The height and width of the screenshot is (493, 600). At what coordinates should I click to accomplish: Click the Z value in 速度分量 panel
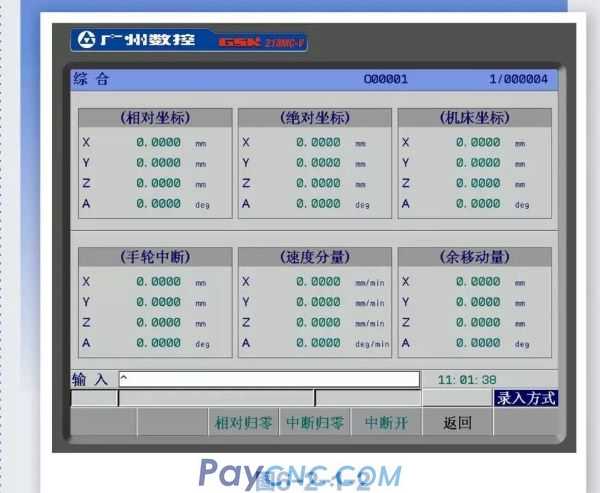318,322
